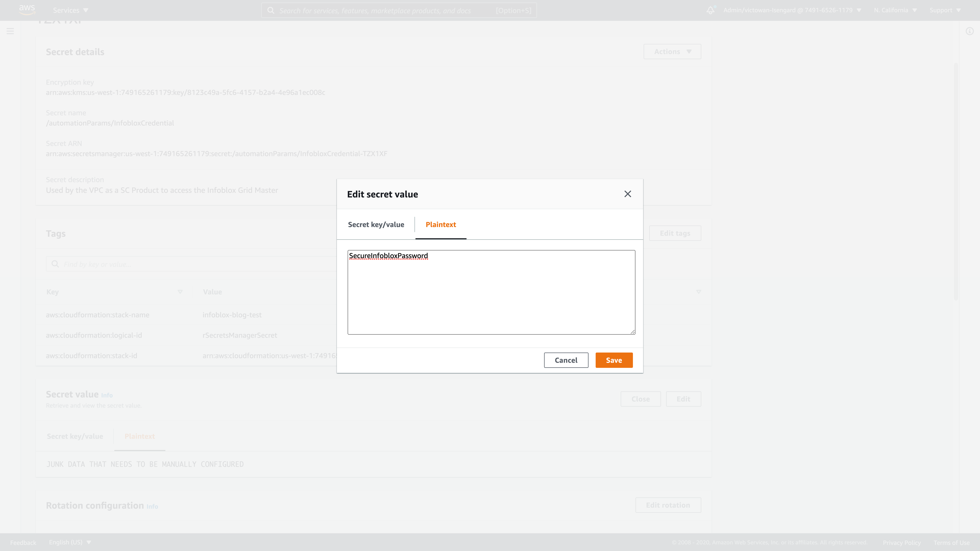
Task: Open Info link beside Secret value heading
Action: coord(107,396)
